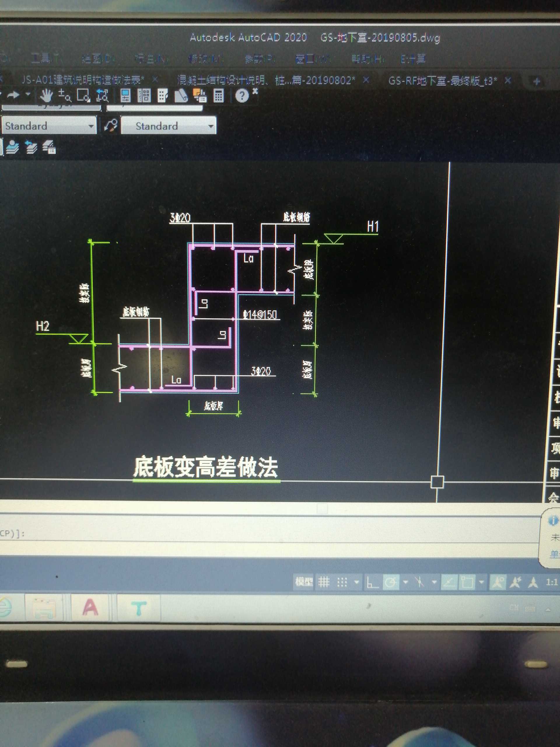This screenshot has height=747, width=560.
Task: Toggle annotation auto-scale icon
Action: coord(515,582)
